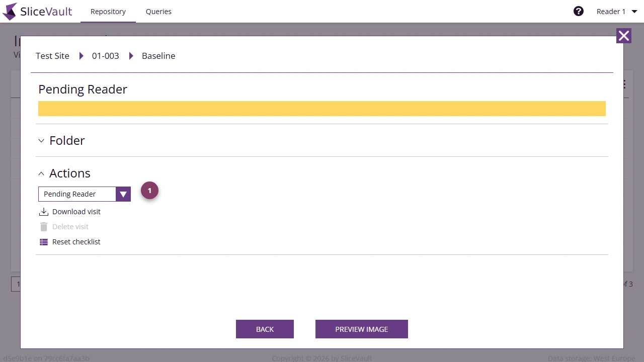Image resolution: width=644 pixels, height=362 pixels.
Task: Click the download visit icon
Action: click(44, 211)
